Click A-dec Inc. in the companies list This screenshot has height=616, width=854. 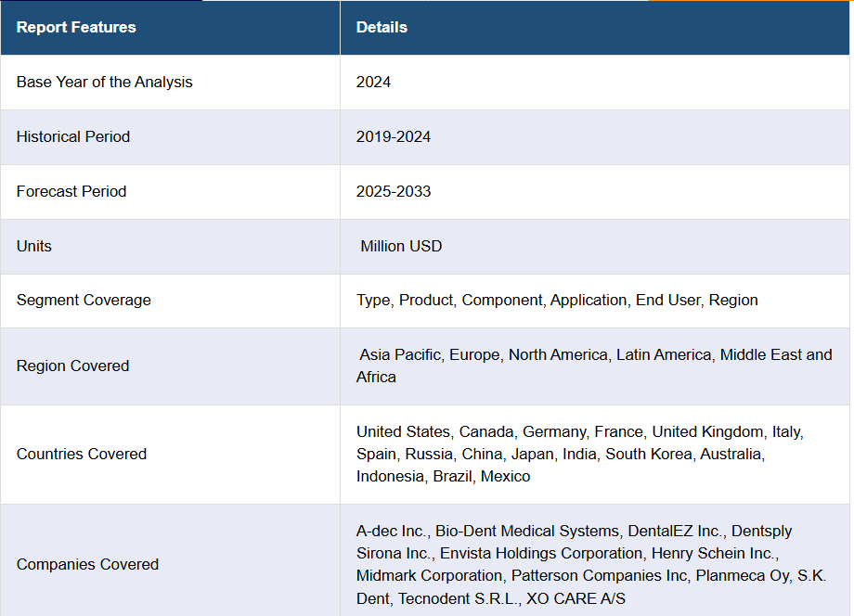[391, 531]
